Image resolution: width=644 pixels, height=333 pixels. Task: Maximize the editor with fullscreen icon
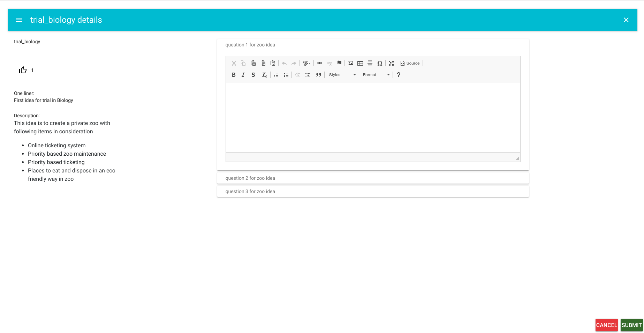tap(391, 63)
